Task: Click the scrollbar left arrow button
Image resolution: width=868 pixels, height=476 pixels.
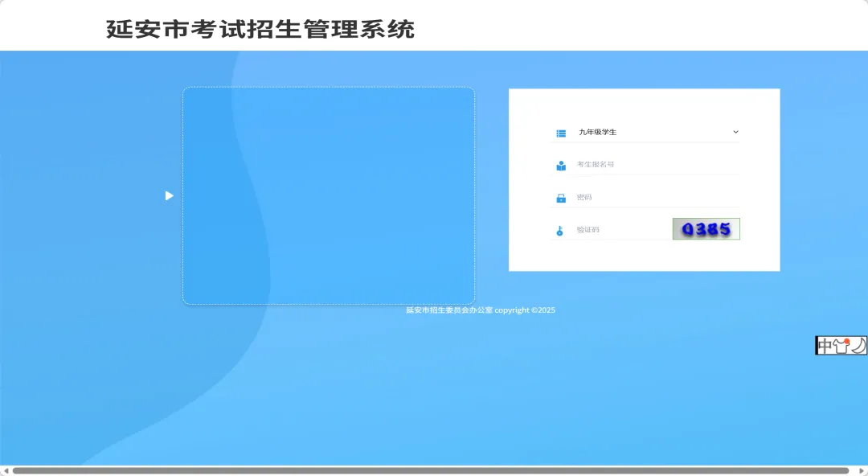Action: [6, 471]
